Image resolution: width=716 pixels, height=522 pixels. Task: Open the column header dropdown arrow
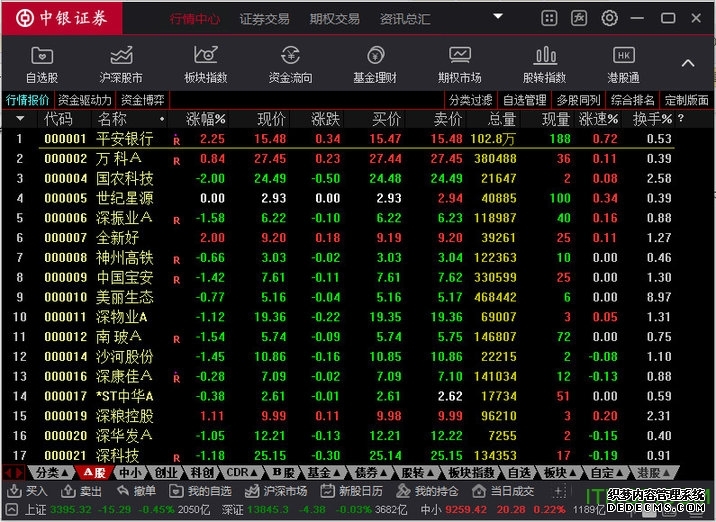pyautogui.click(x=20, y=119)
